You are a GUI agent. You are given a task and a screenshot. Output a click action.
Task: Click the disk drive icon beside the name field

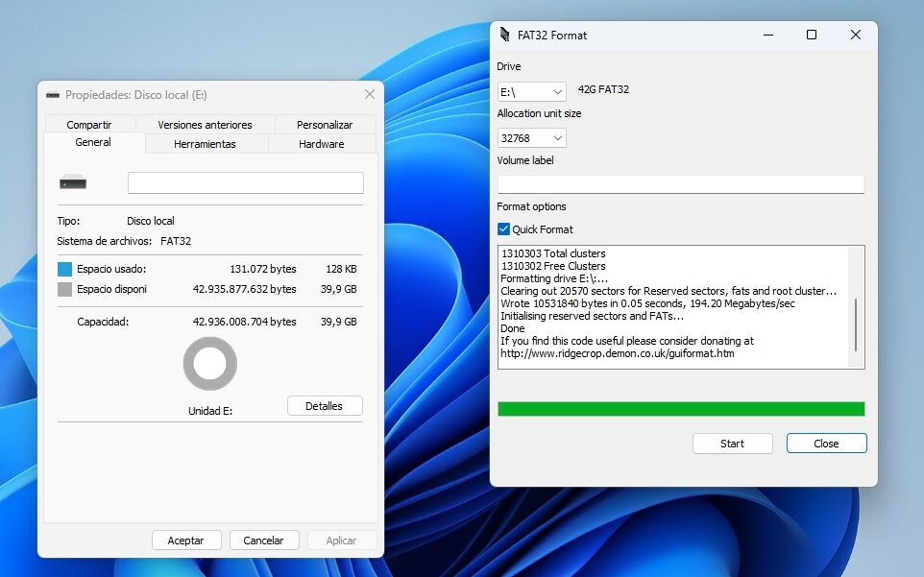click(x=73, y=181)
